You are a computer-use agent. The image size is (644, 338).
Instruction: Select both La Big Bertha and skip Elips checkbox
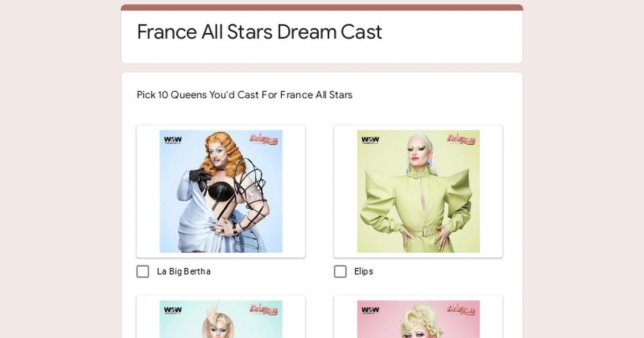(x=143, y=271)
